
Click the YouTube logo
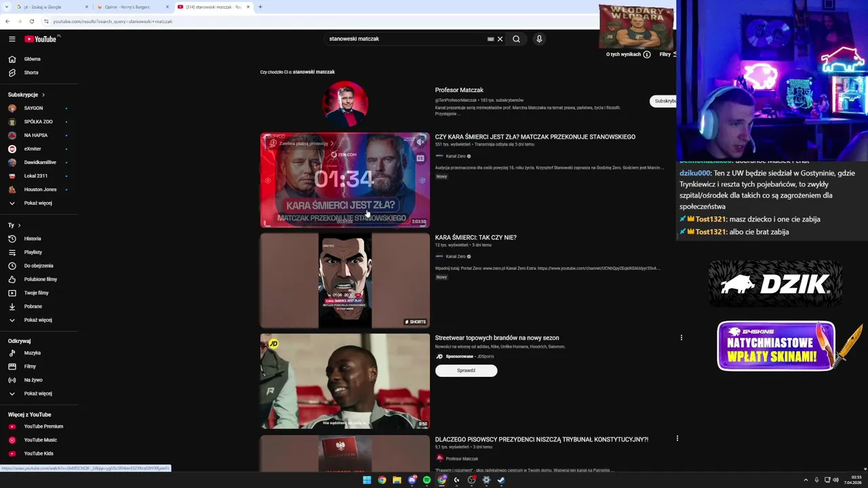[x=41, y=39]
